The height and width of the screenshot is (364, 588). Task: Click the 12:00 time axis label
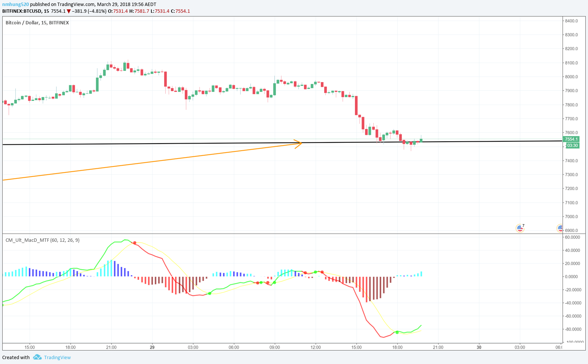316,348
